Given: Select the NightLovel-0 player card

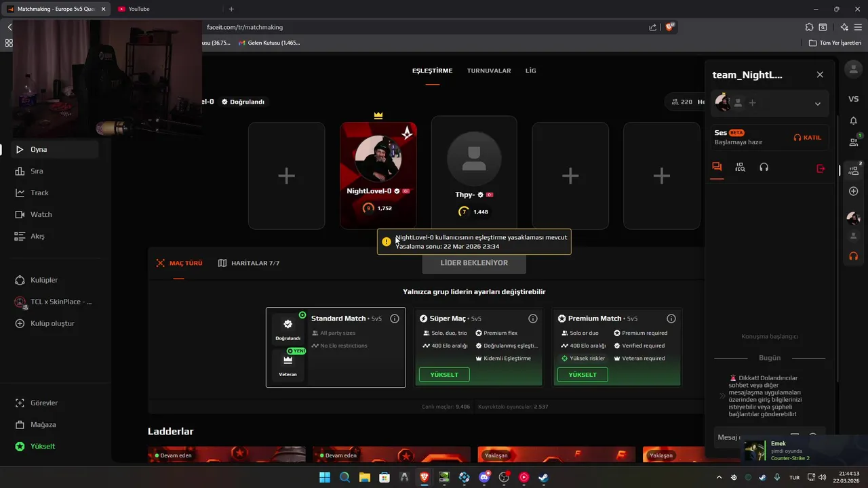Looking at the screenshot, I should point(378,176).
